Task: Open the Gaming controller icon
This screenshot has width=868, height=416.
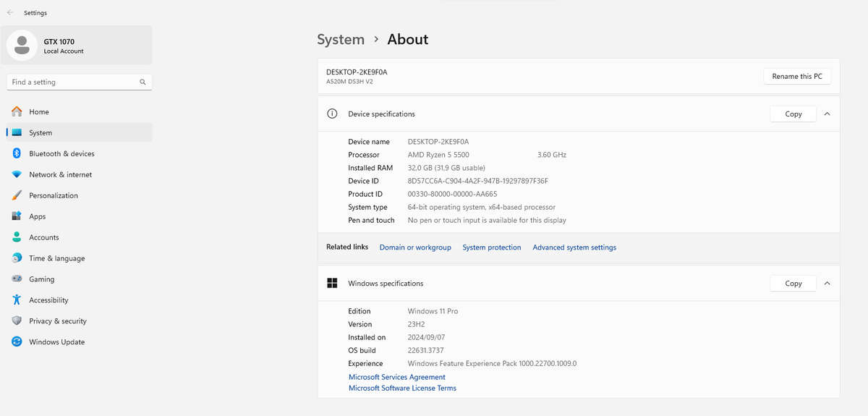Action: [17, 279]
